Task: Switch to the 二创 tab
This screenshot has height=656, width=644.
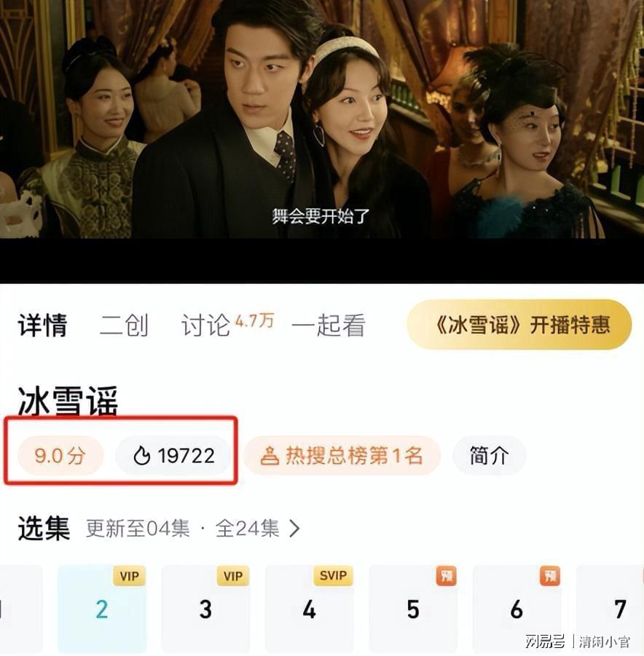Action: [x=124, y=325]
